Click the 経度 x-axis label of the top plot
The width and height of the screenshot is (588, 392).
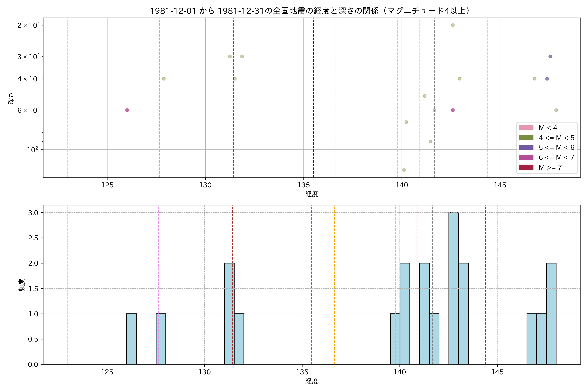click(311, 194)
